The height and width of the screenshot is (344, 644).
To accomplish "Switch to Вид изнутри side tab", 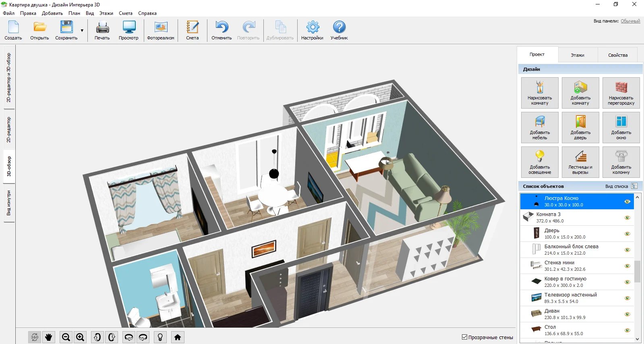I will click(9, 203).
